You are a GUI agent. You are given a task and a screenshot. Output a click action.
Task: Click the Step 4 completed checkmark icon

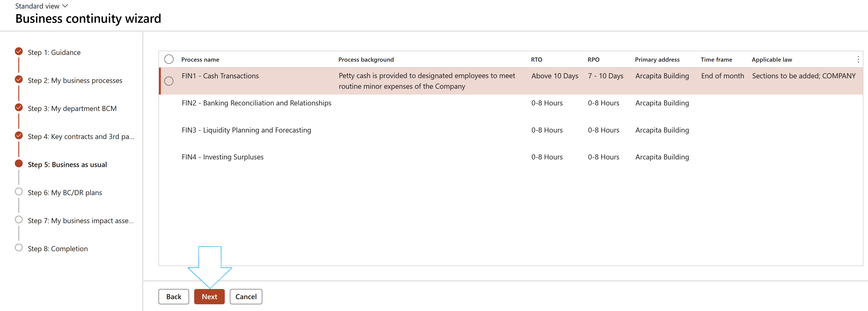click(x=19, y=135)
